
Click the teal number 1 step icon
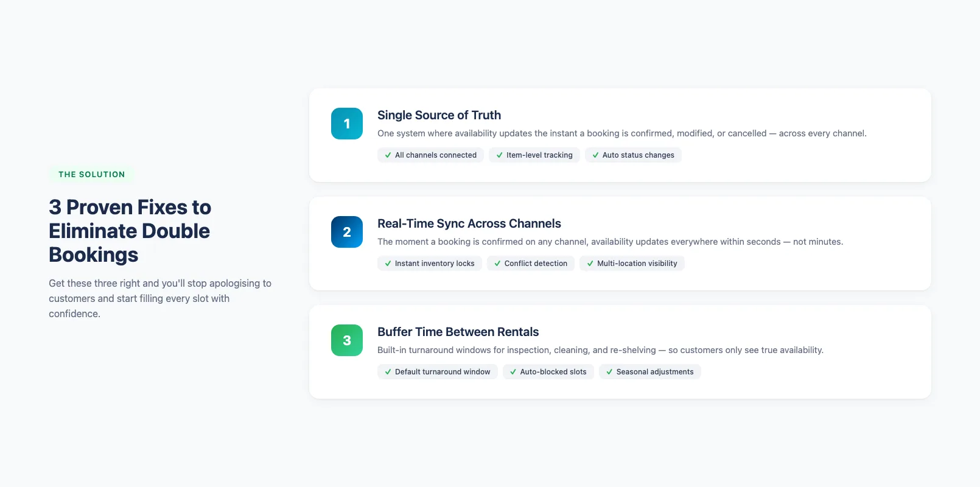coord(347,124)
